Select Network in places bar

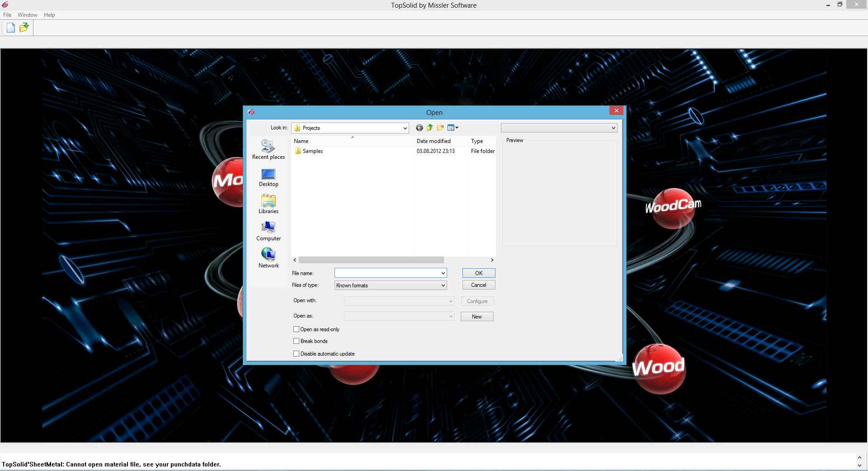pyautogui.click(x=269, y=258)
